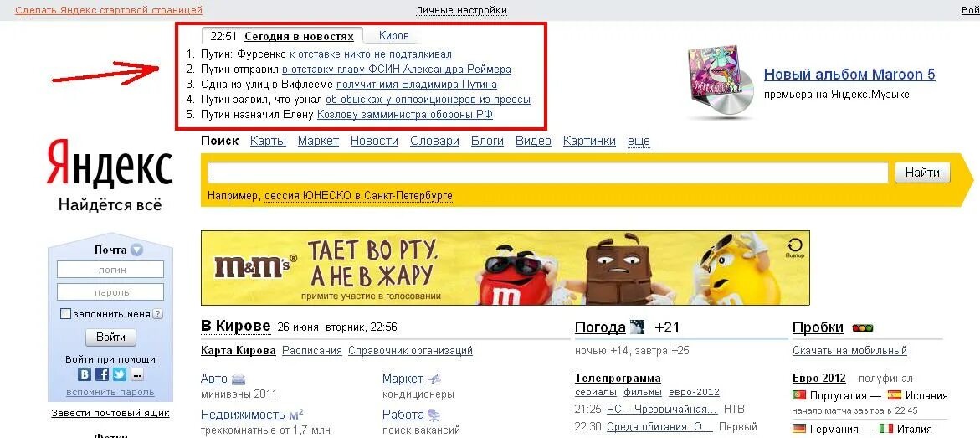The width and height of the screenshot is (980, 438).
Task: Switch to the Киров news tab
Action: [x=393, y=36]
